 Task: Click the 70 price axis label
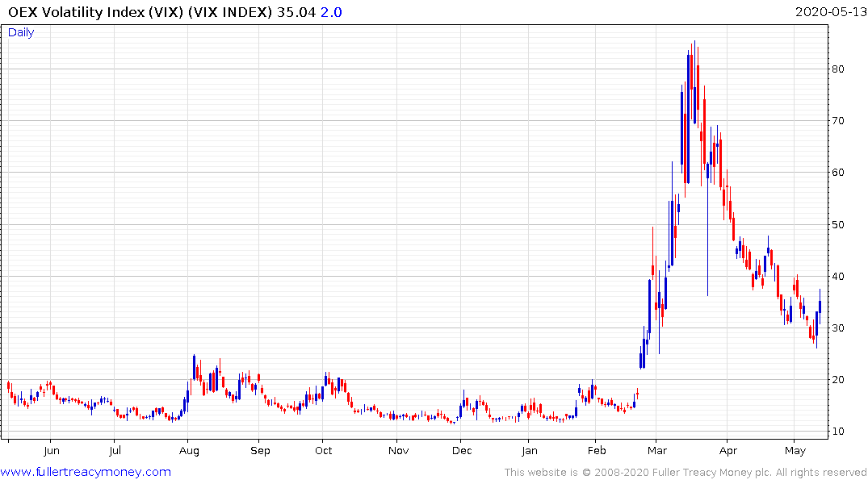point(838,120)
